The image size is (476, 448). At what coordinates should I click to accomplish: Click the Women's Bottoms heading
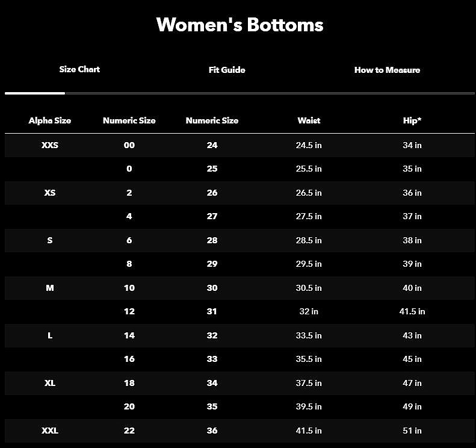point(240,25)
